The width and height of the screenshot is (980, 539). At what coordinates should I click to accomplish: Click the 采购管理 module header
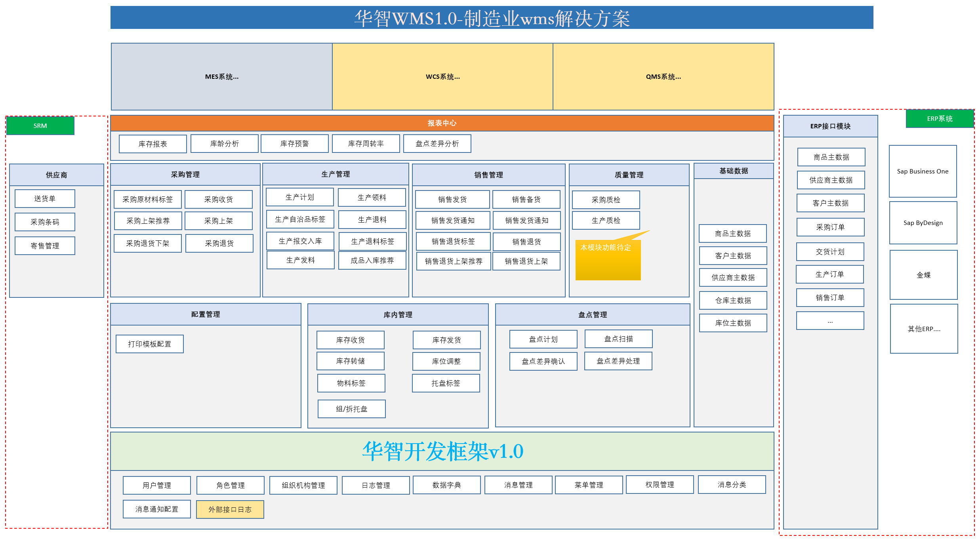185,174
